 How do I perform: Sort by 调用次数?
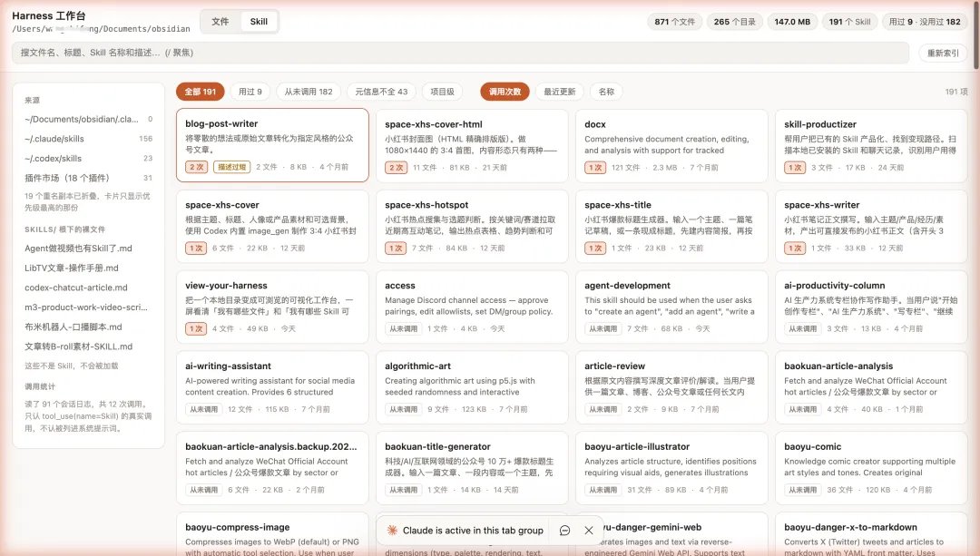[x=505, y=92]
